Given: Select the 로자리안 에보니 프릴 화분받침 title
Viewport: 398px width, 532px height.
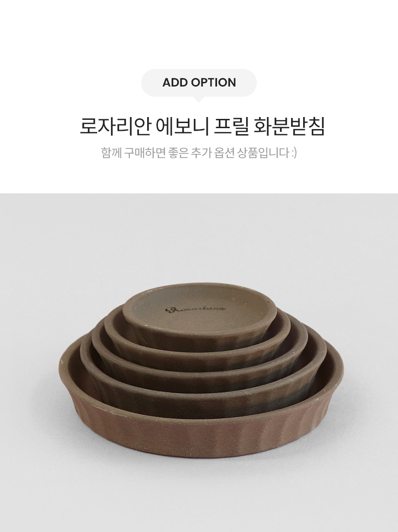Looking at the screenshot, I should tap(202, 126).
